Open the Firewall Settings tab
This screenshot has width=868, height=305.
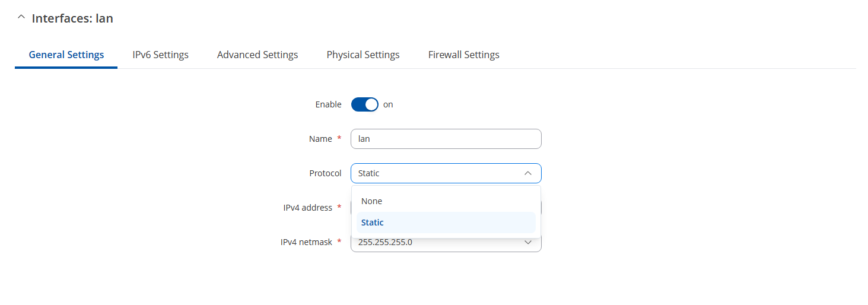[464, 55]
